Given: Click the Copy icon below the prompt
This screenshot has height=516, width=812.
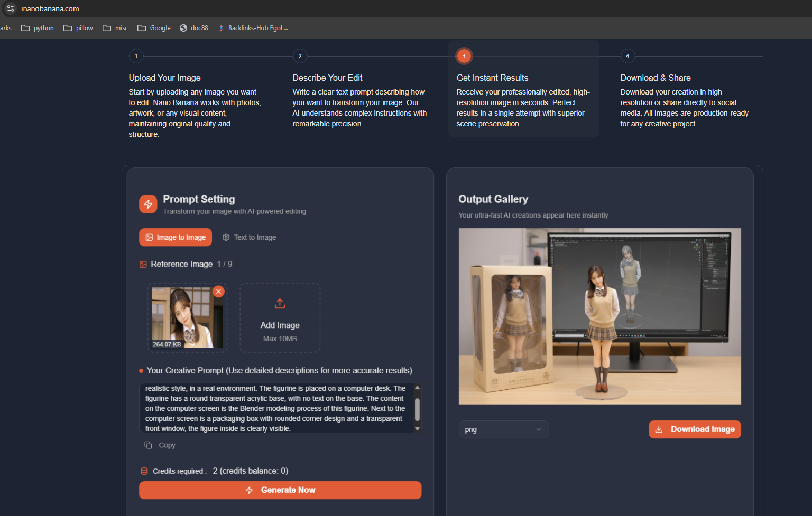Looking at the screenshot, I should (x=147, y=445).
